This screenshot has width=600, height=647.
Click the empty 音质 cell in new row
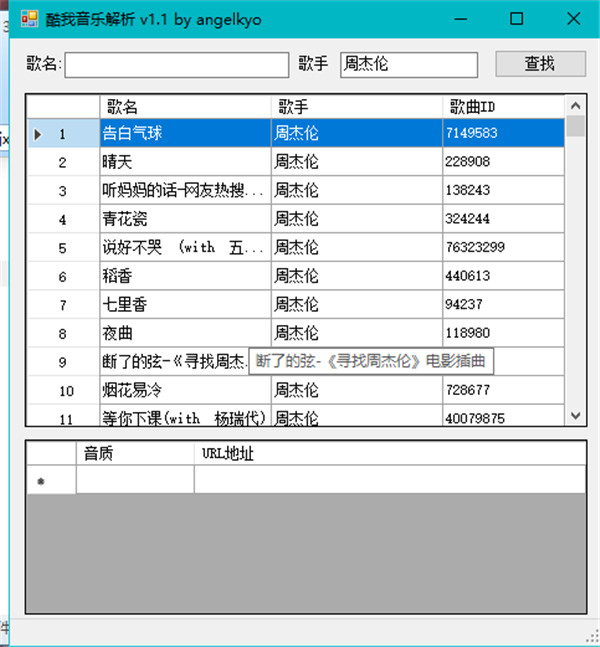[135, 480]
